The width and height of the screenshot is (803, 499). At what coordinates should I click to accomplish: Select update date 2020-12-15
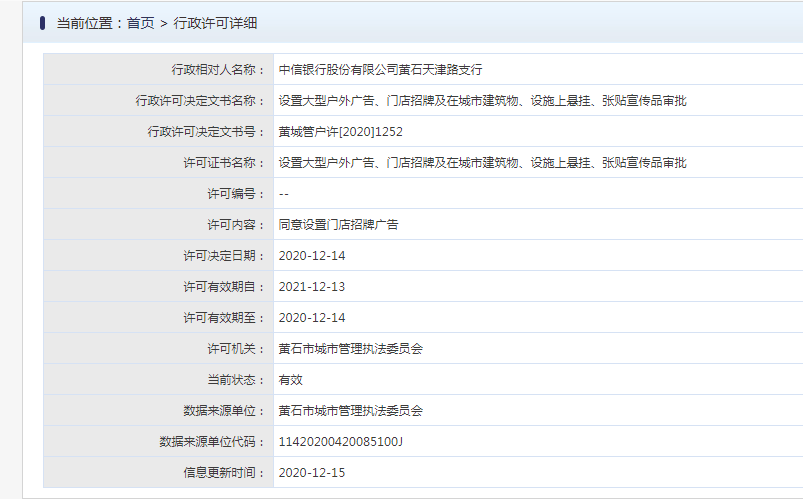tap(312, 473)
